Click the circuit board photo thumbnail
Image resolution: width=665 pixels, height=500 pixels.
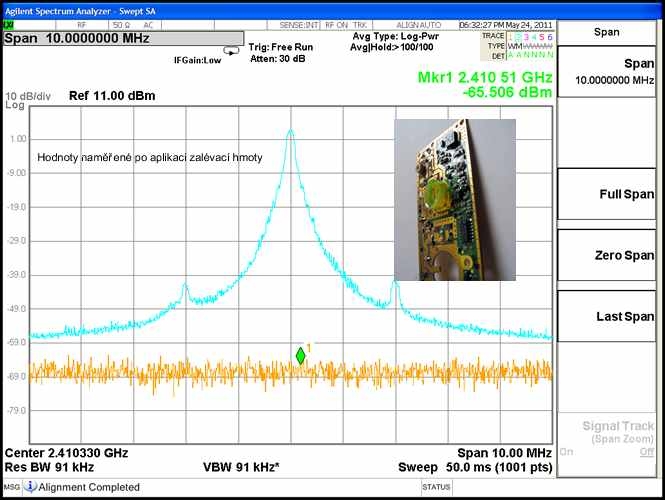(x=455, y=200)
